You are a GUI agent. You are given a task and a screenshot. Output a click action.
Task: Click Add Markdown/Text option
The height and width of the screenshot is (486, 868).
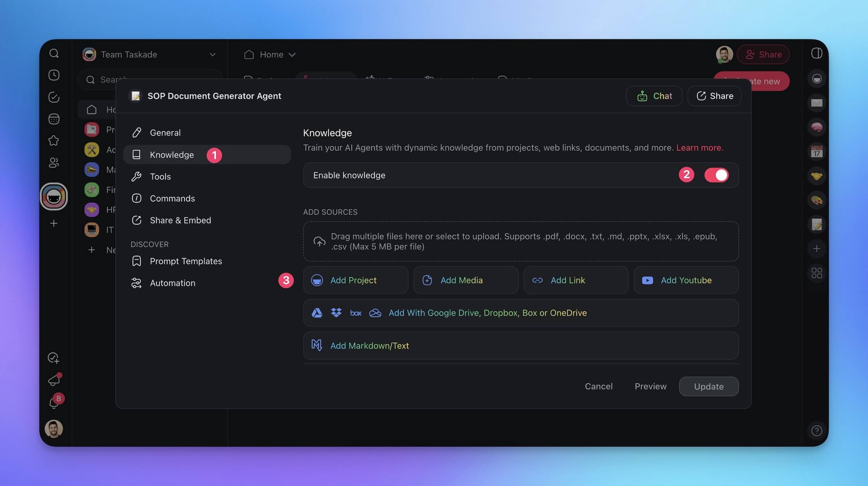click(x=369, y=345)
